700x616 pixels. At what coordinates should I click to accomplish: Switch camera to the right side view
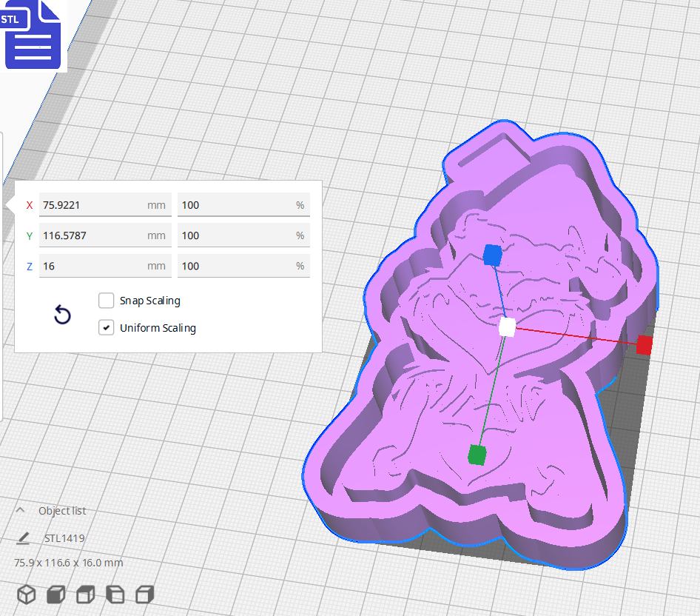(x=144, y=594)
